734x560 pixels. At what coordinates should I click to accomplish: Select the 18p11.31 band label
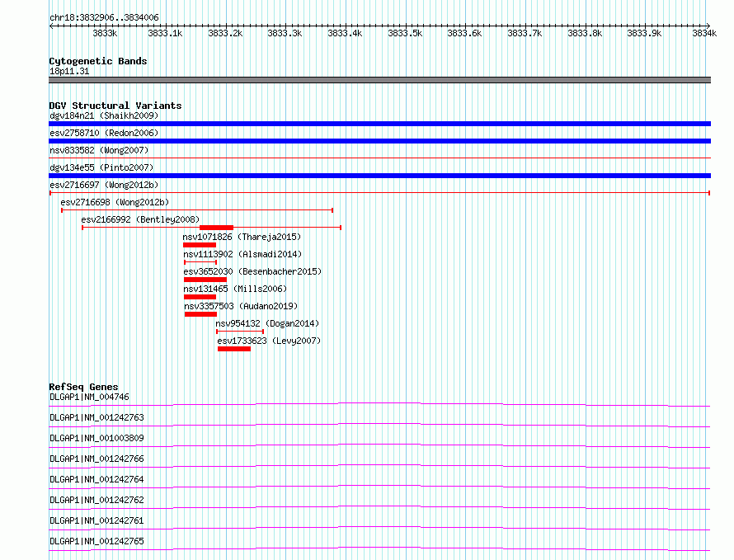69,71
